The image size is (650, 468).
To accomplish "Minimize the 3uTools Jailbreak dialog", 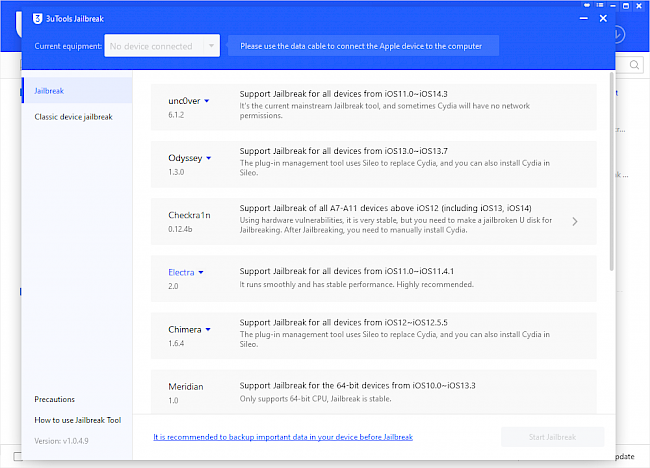I will click(584, 18).
